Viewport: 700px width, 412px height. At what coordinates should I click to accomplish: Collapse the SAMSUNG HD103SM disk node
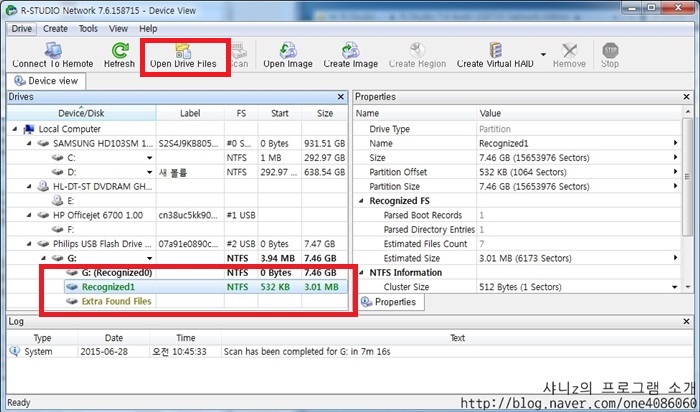tap(29, 143)
